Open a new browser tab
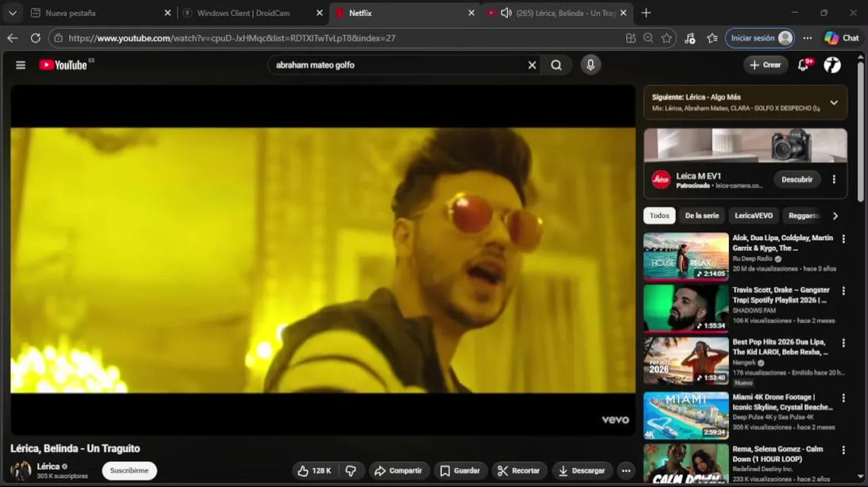The height and width of the screenshot is (487, 868). point(646,13)
